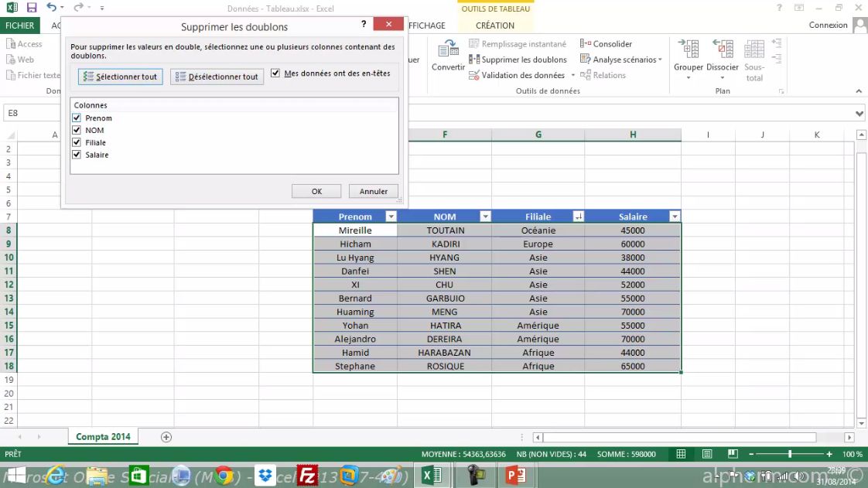Select column H header
Viewport: 868px width, 488px height.
[x=633, y=135]
